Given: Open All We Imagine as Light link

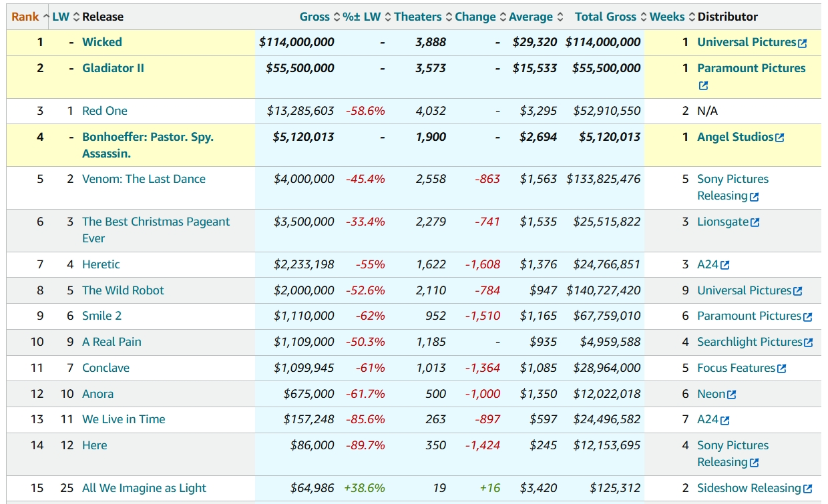Looking at the screenshot, I should pyautogui.click(x=144, y=488).
